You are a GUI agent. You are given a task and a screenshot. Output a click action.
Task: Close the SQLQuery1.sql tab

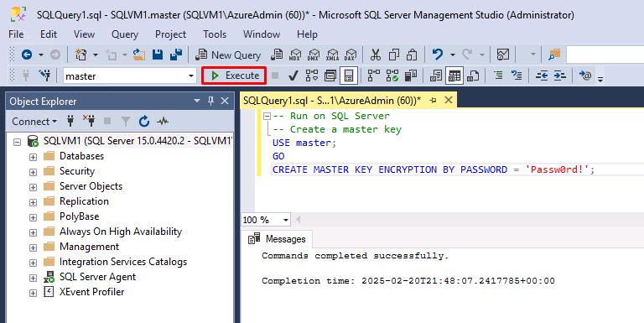click(x=449, y=100)
